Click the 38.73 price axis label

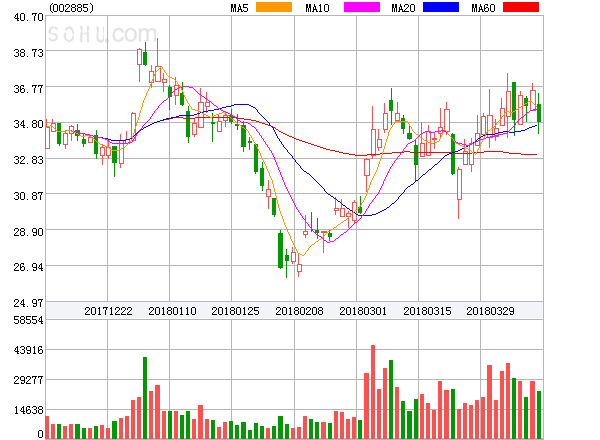(x=28, y=53)
